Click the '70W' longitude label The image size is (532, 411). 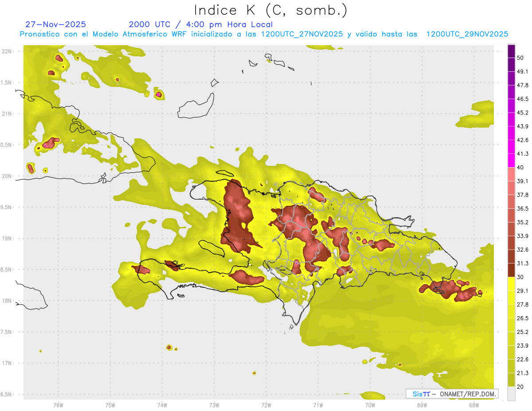pos(370,405)
